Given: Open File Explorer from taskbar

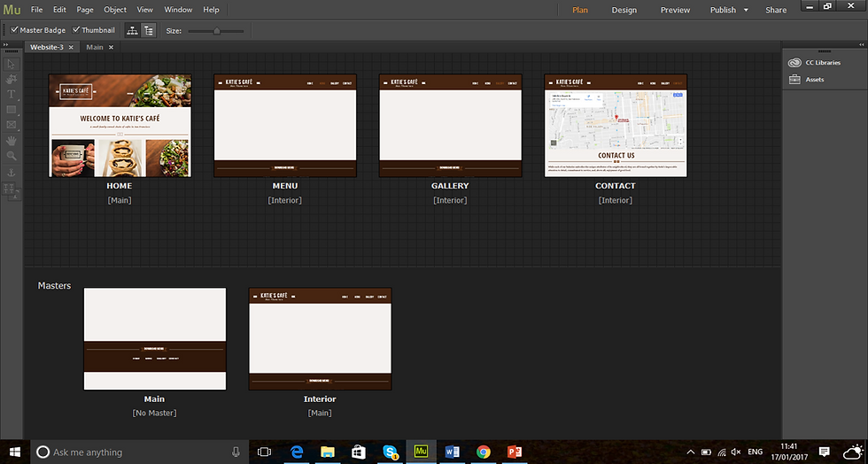Looking at the screenshot, I should [x=328, y=452].
